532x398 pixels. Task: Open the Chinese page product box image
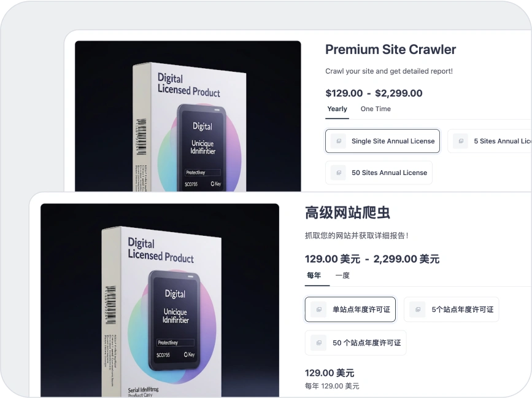point(160,300)
